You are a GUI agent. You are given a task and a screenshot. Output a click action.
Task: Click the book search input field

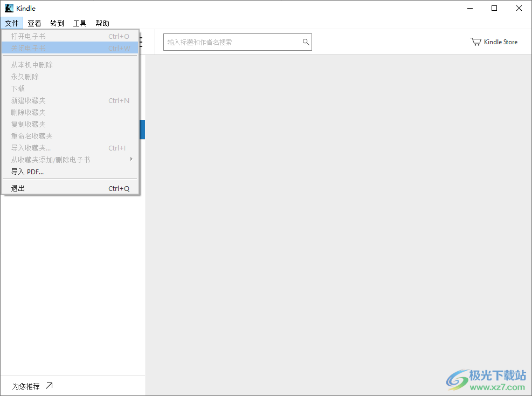(x=238, y=42)
